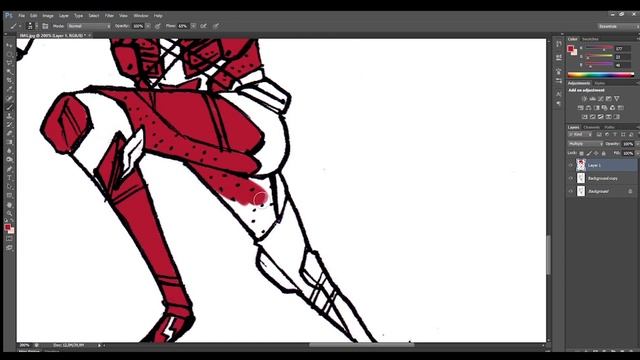This screenshot has height=360, width=640.
Task: Enable airbrush mode in options bar
Action: [x=203, y=26]
